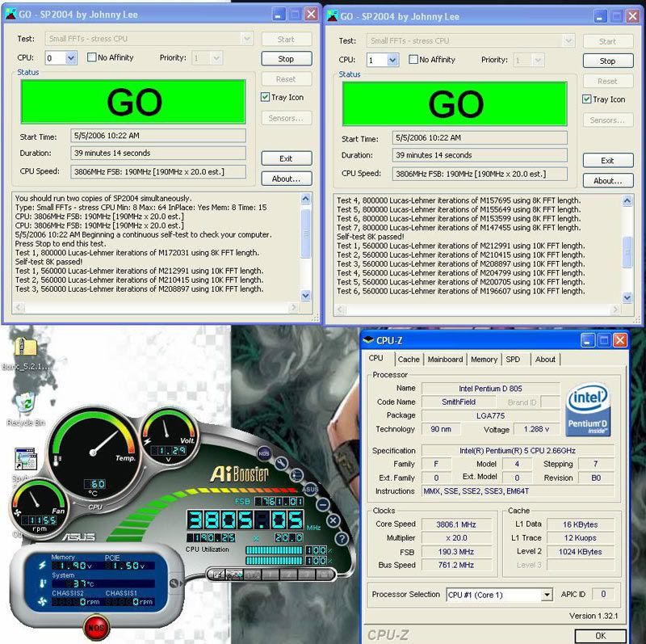Open the wrench settings icon in AI Booster
This screenshot has width=646, height=644.
pos(281,463)
